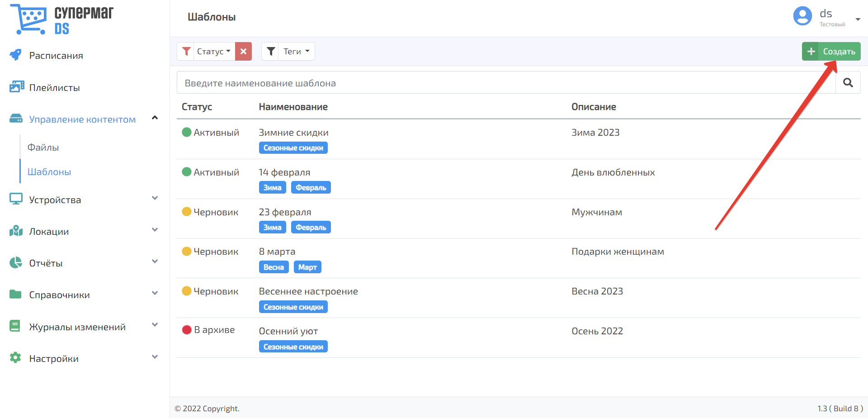Go to Файлы submenu item

pos(43,147)
